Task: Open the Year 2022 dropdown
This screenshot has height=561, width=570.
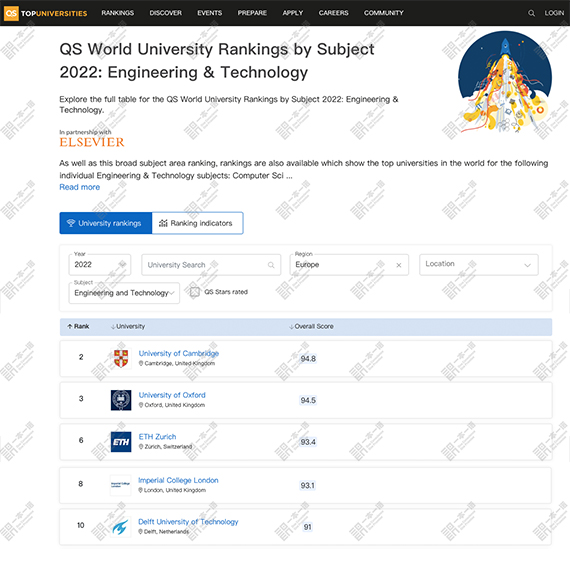Action: (100, 265)
